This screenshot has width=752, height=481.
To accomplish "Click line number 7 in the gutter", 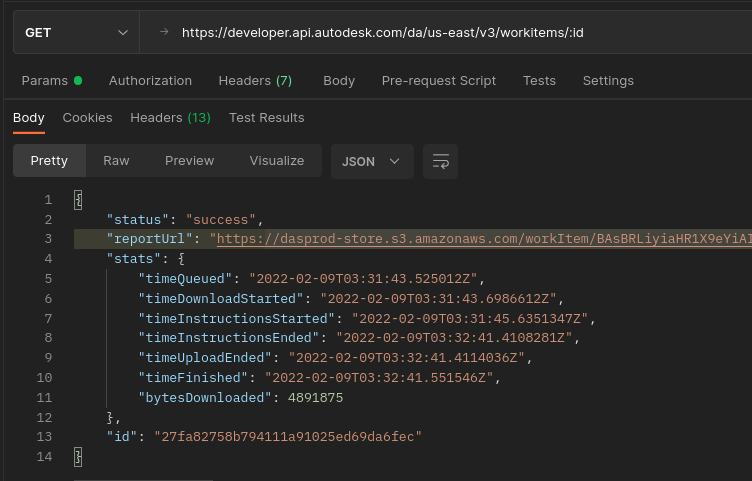I will pyautogui.click(x=48, y=319).
